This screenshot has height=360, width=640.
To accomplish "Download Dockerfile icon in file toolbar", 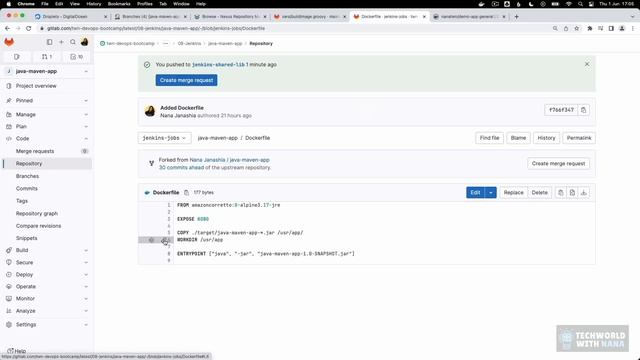I will click(584, 193).
